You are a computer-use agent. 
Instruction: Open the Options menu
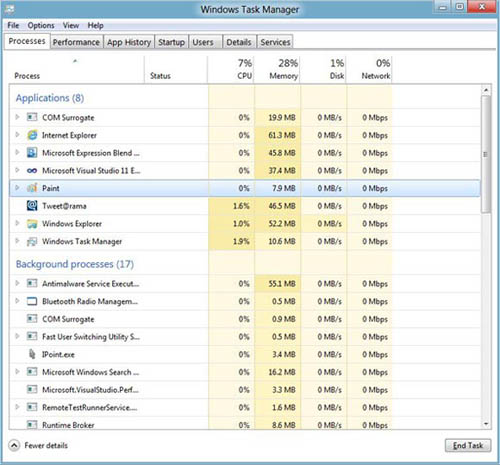[x=41, y=25]
